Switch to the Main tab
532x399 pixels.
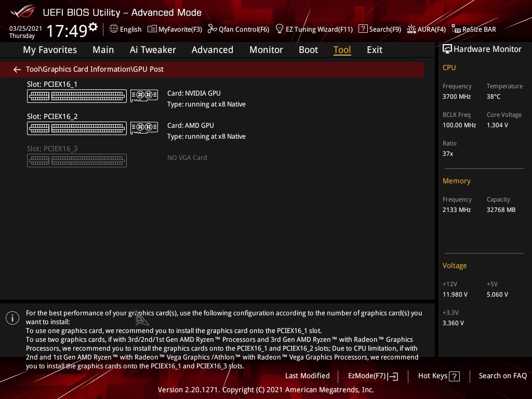(x=103, y=50)
